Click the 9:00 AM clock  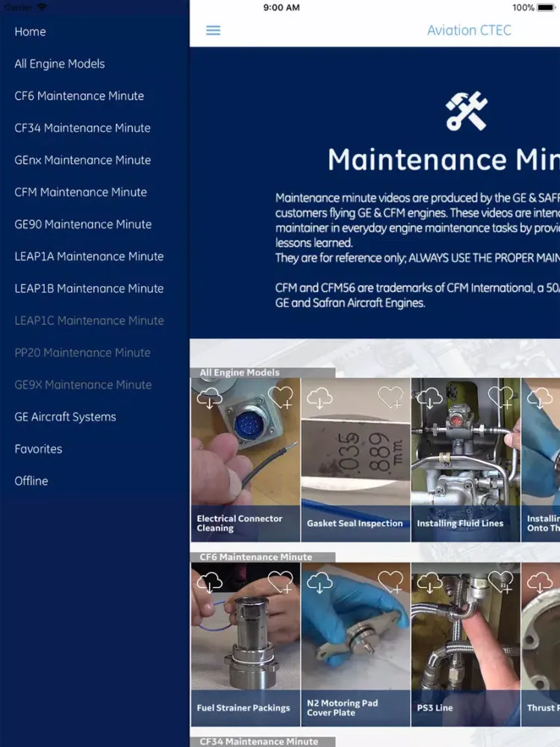(x=281, y=7)
